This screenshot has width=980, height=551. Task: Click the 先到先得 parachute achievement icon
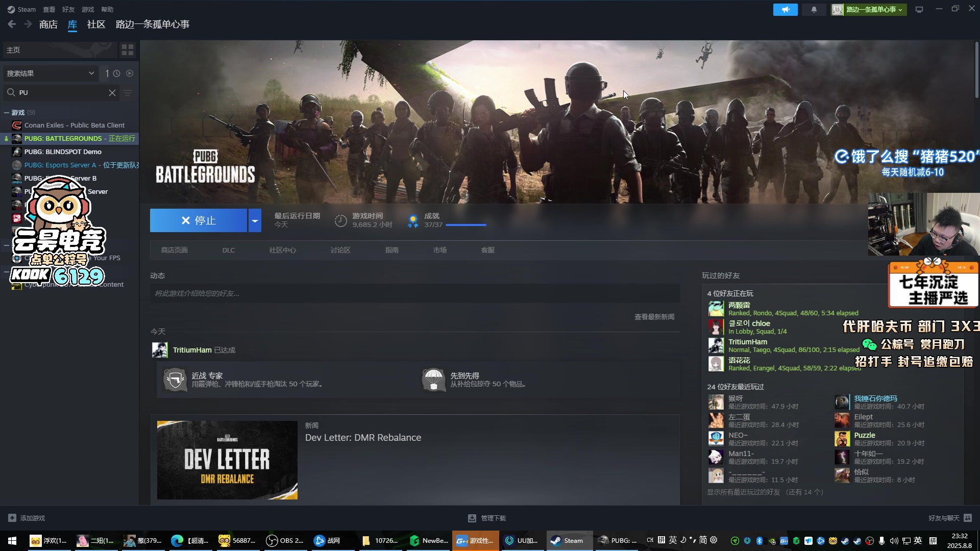pyautogui.click(x=434, y=380)
